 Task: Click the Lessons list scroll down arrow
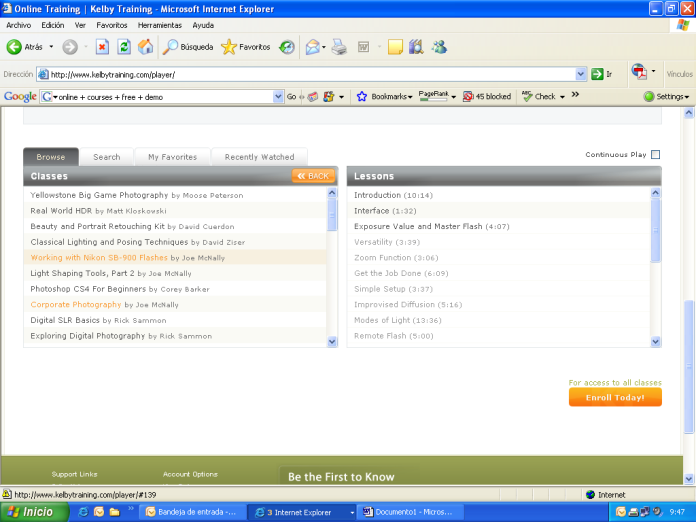[656, 342]
